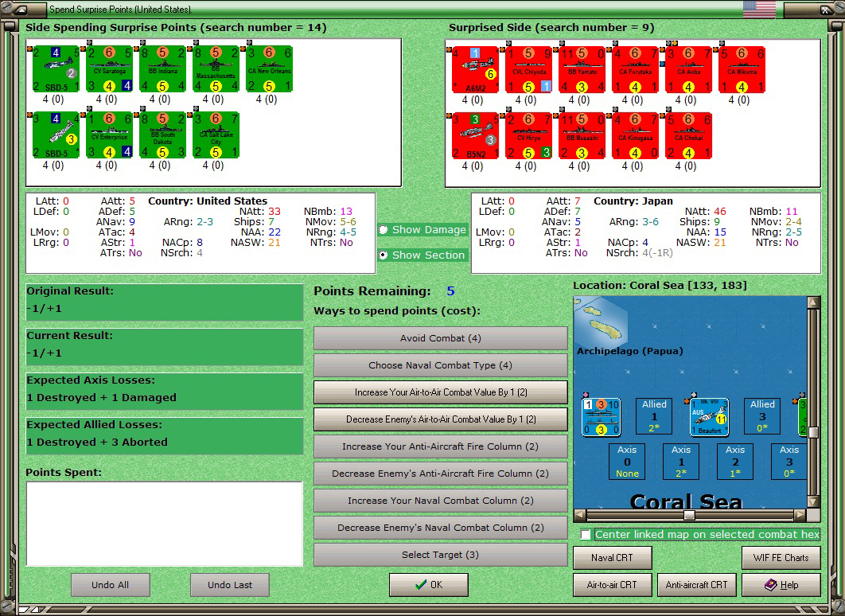This screenshot has width=845, height=616.
Task: Select the CA Furutaka cruiser counter
Action: (x=636, y=69)
